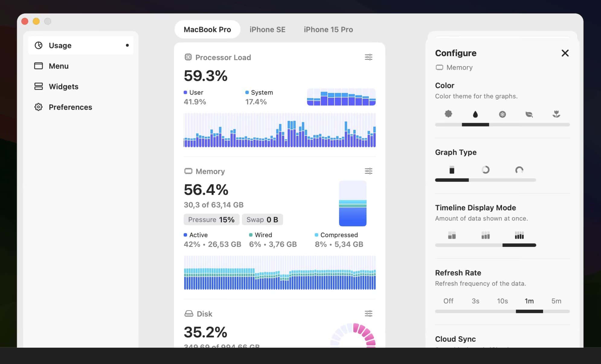Click the Active 42% memory legend
Viewport: 601px width, 364px height.
point(212,240)
